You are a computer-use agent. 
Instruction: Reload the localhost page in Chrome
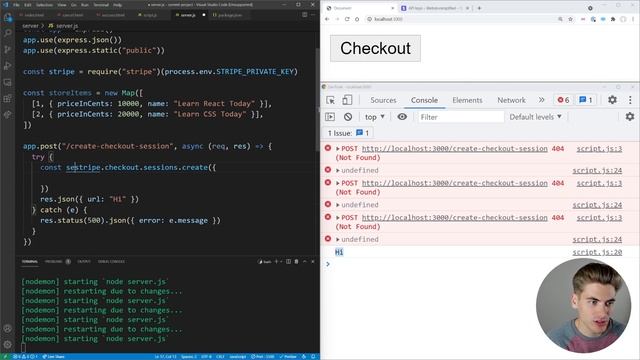coord(347,19)
